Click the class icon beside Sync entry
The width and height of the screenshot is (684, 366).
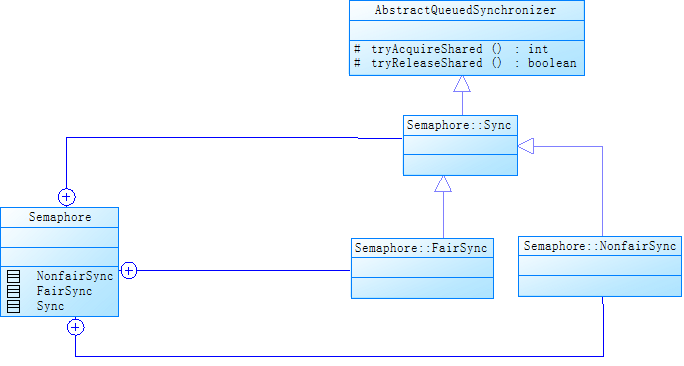(x=14, y=306)
